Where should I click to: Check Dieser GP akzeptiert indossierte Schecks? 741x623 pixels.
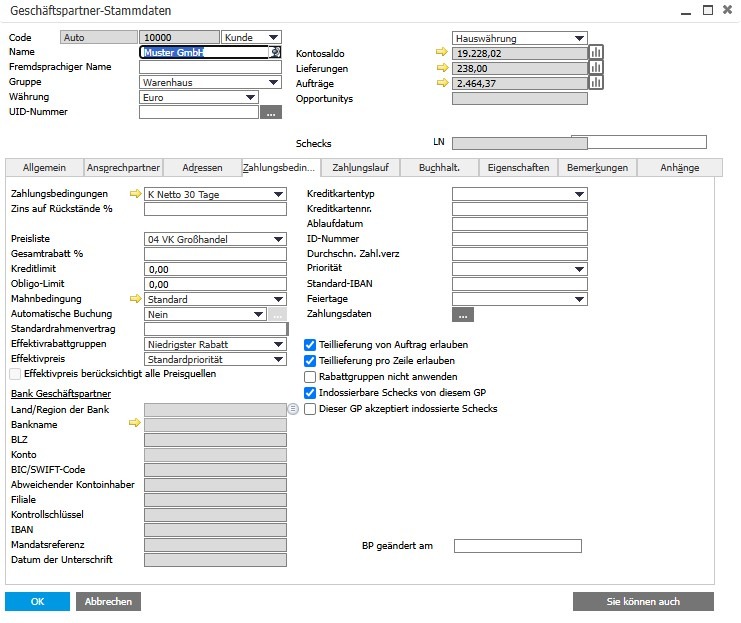coord(310,409)
